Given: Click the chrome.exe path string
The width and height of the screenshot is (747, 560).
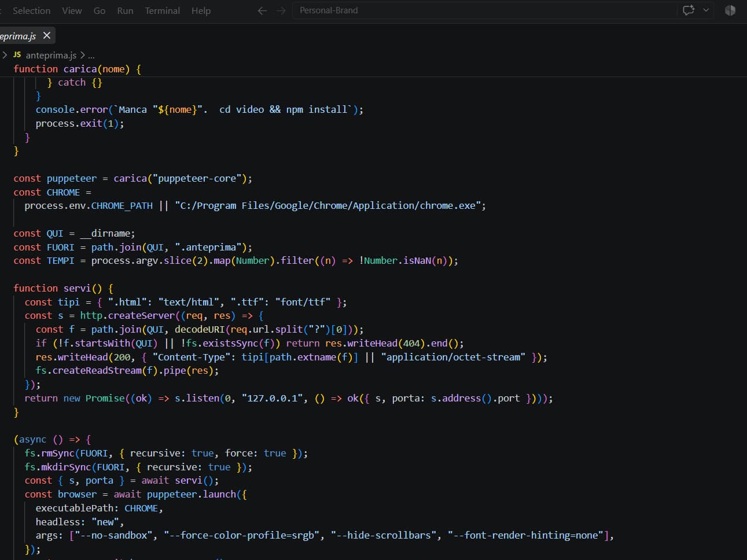Looking at the screenshot, I should [x=327, y=205].
